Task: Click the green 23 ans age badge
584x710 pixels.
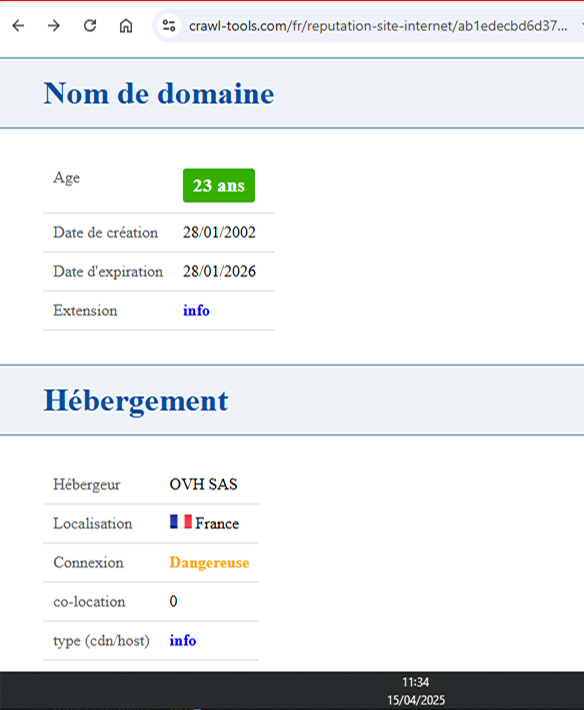Action: tap(219, 186)
